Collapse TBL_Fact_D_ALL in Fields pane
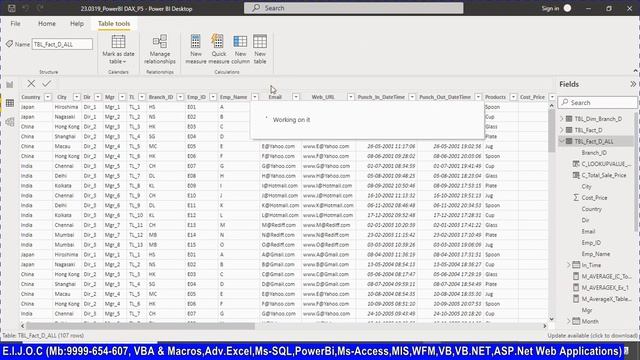This screenshot has width=640, height=360. coord(562,141)
